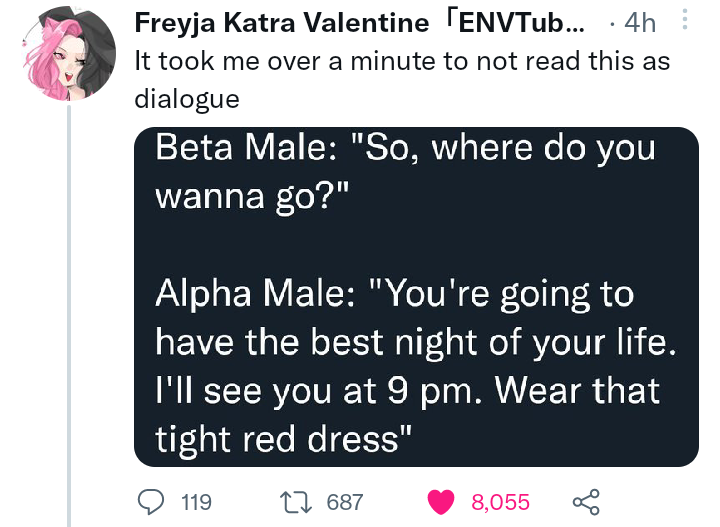Open the 4h timestamp link
The image size is (720, 527).
640,22
